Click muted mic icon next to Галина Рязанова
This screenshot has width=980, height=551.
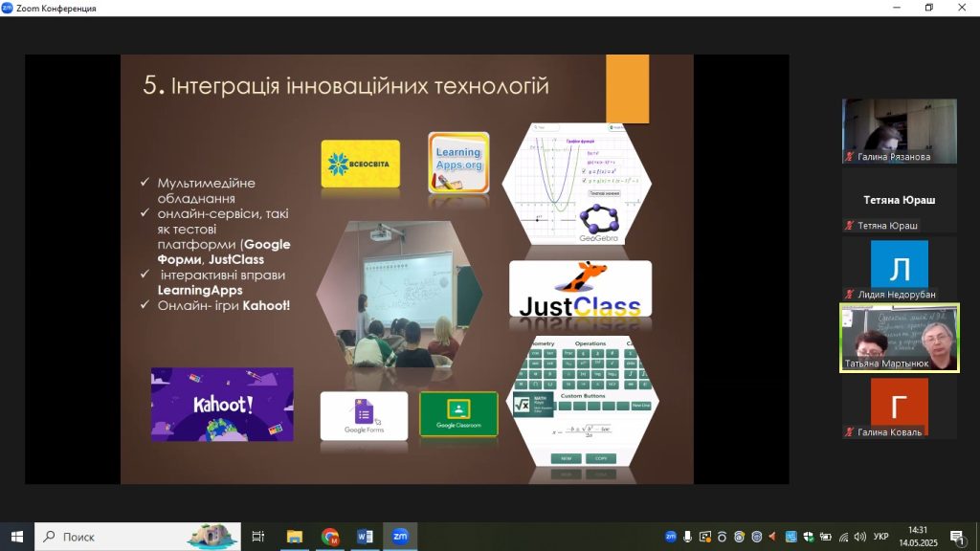coord(850,157)
